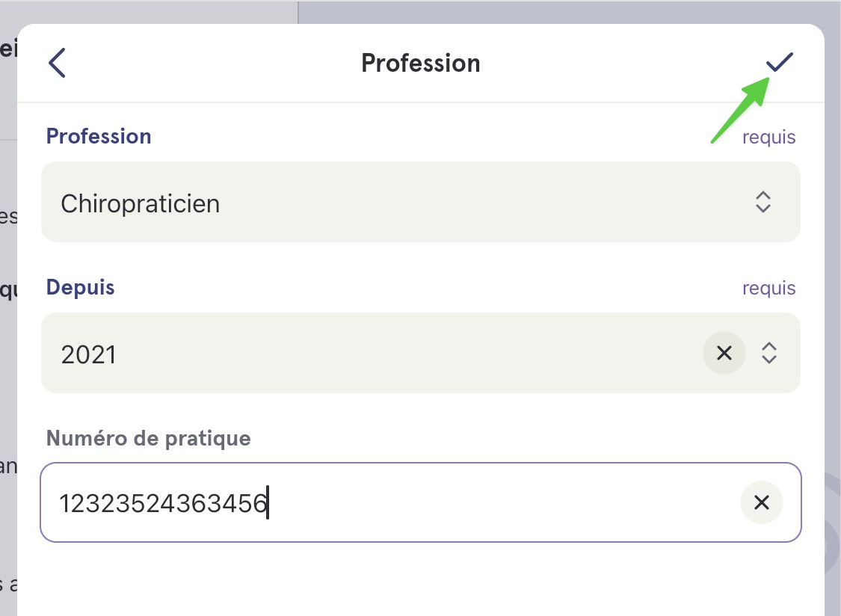841x616 pixels.
Task: Focus the Numéro de pratique input
Action: click(x=420, y=502)
